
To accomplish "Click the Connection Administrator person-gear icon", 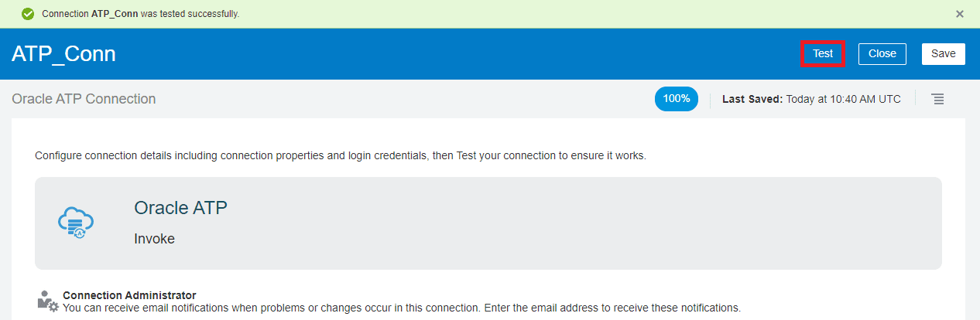I will [x=47, y=301].
